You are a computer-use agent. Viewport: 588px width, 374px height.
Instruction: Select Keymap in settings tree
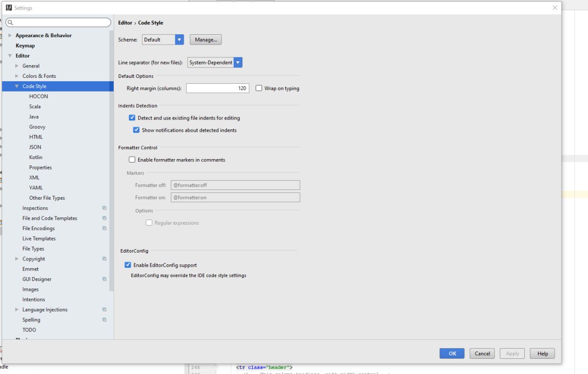click(25, 46)
